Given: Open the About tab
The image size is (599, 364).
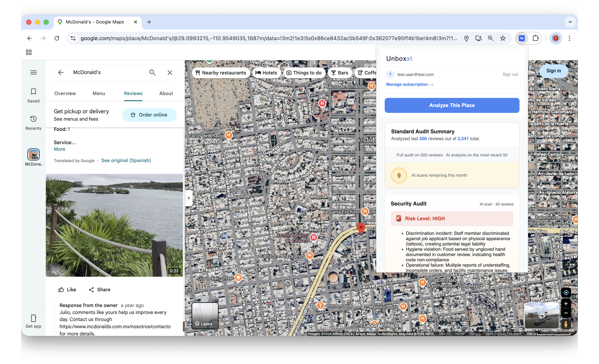Looking at the screenshot, I should (166, 93).
